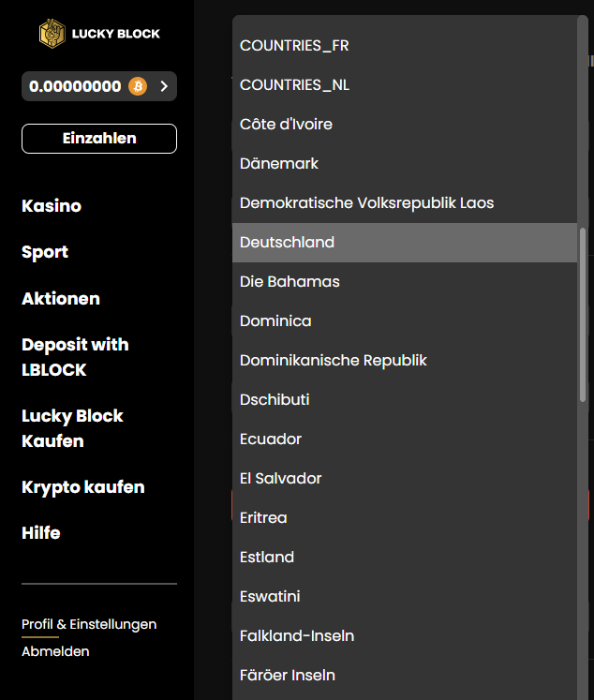Click the Abmelden logout link
Screen dimensions: 594x700
(x=55, y=651)
